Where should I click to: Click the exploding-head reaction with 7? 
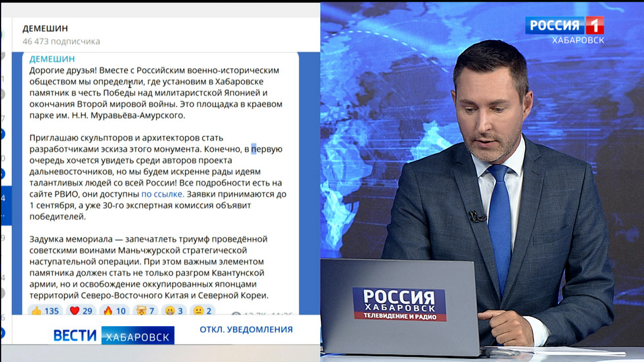[145, 310]
